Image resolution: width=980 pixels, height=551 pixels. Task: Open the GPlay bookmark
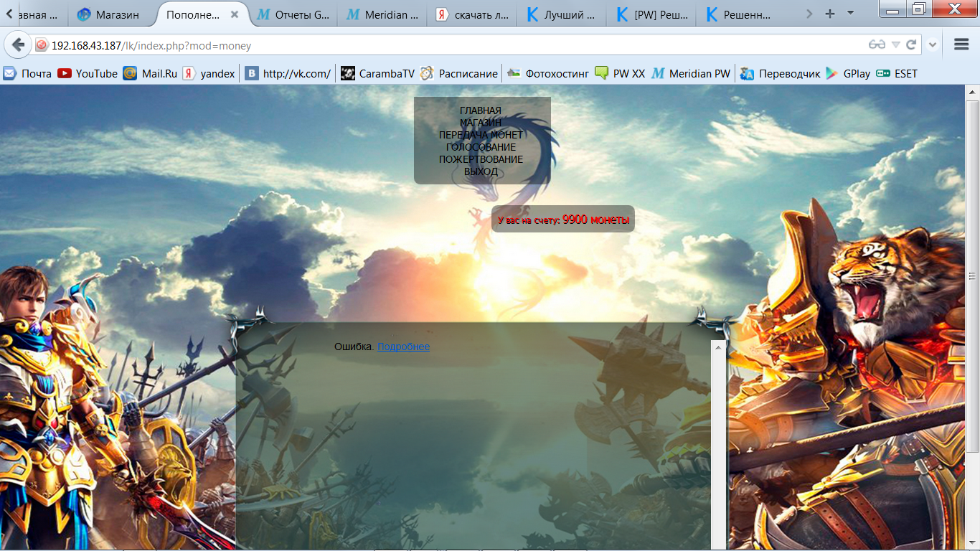[x=848, y=73]
